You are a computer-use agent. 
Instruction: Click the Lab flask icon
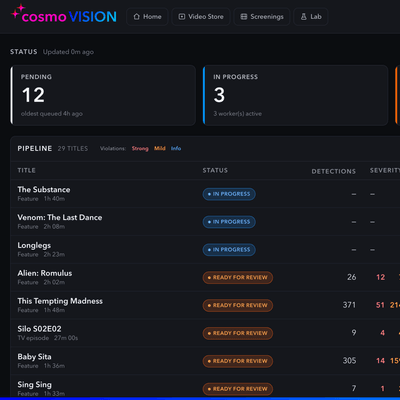click(x=304, y=17)
